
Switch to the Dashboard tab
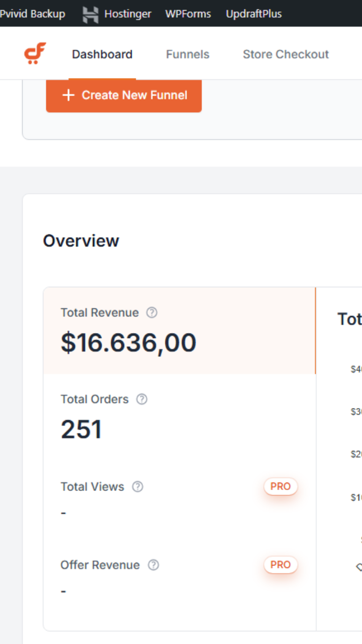point(102,54)
